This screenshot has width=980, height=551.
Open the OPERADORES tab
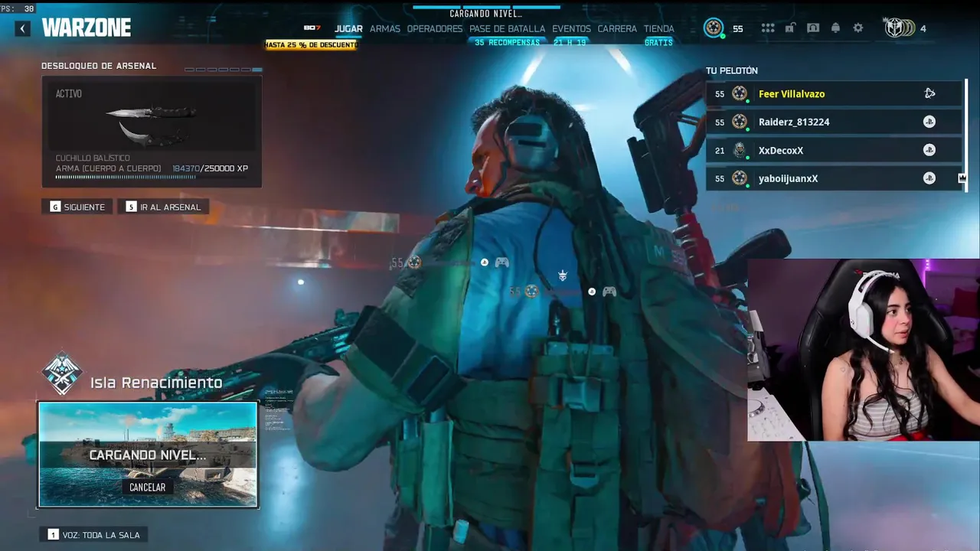pyautogui.click(x=435, y=28)
